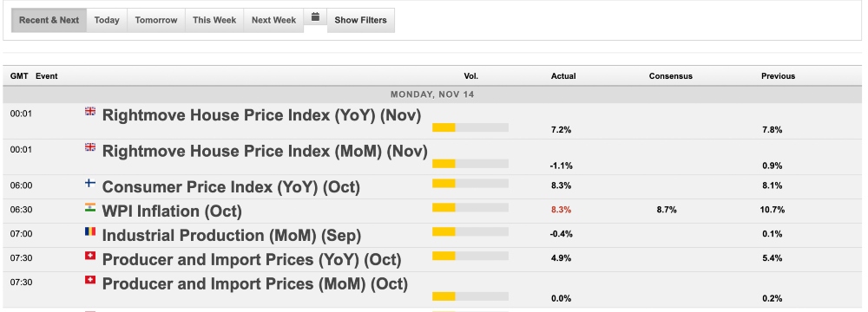Image resolution: width=868 pixels, height=312 pixels.
Task: Click the Previous column header
Action: pos(778,76)
